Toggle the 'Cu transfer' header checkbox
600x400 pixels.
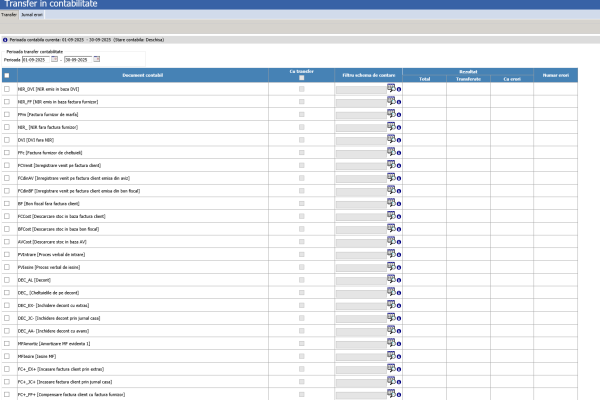302,78
